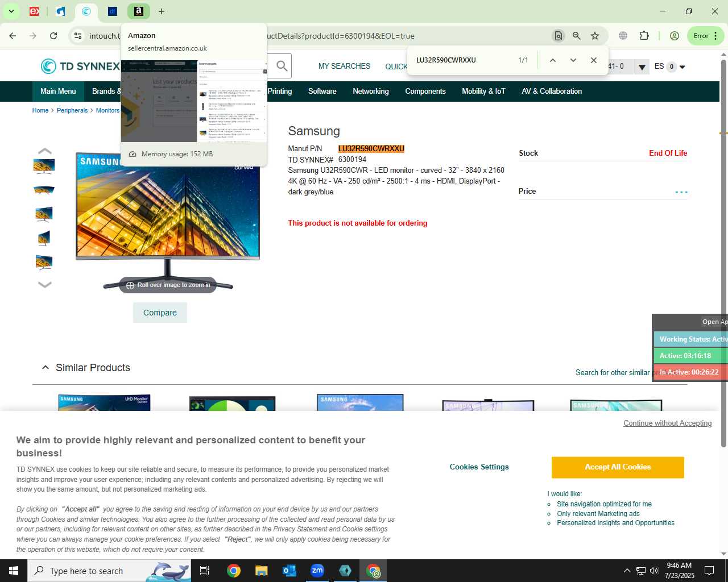Open File Explorer from the taskbar
This screenshot has height=582, width=728.
[261, 571]
